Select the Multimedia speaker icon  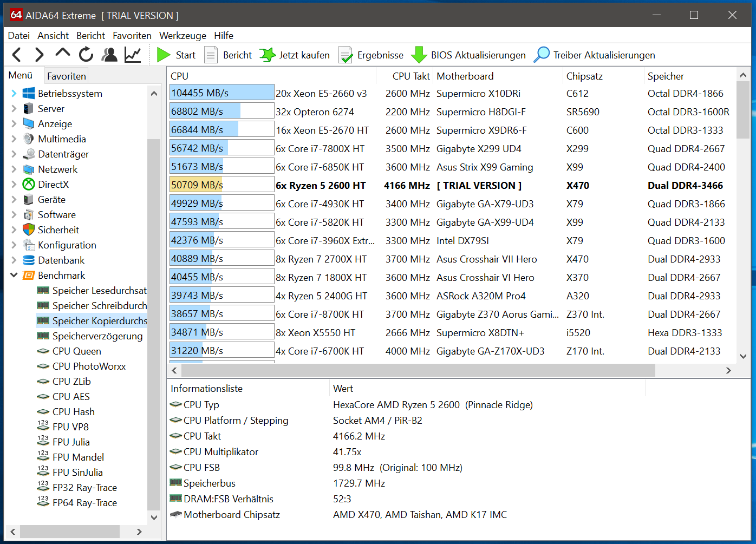29,139
